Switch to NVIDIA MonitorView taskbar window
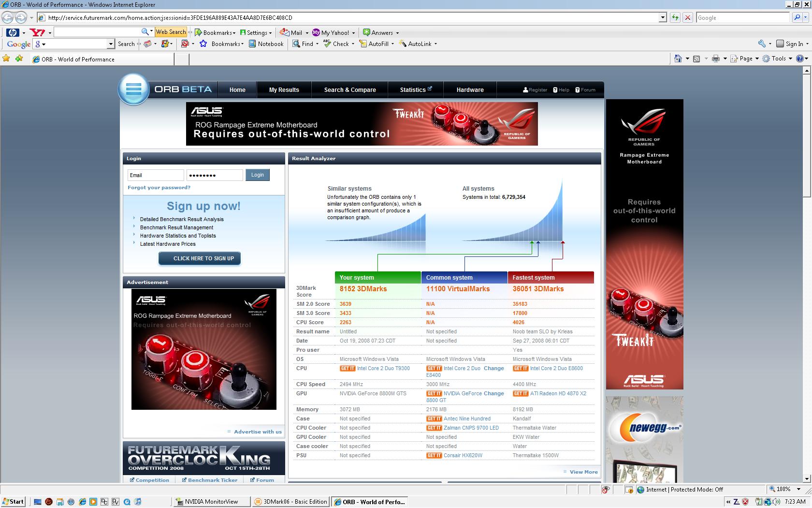Screen dimensions: 812x508 (x=211, y=502)
